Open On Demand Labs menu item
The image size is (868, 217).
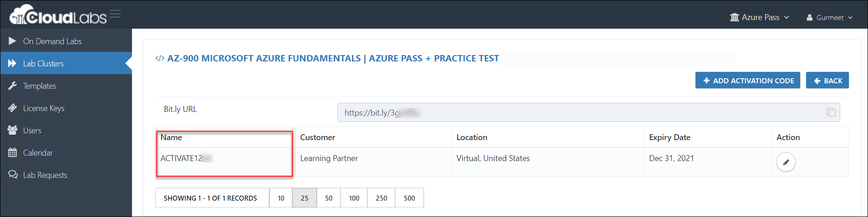pos(66,41)
